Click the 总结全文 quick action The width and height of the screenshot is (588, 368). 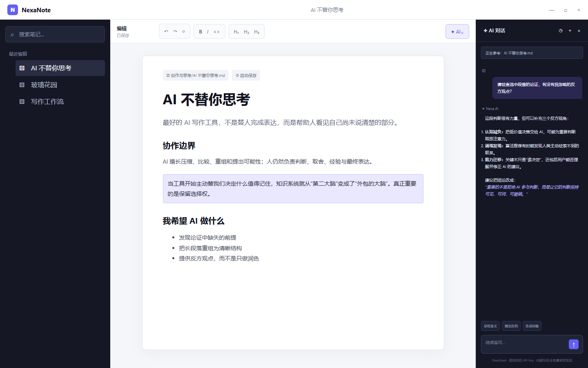(490, 326)
